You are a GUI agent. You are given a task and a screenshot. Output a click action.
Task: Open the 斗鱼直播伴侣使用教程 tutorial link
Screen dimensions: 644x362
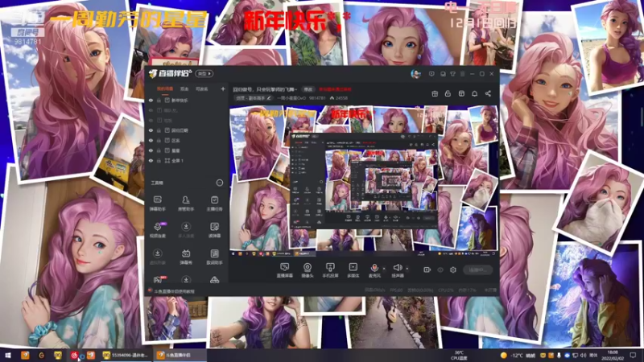coord(175,291)
